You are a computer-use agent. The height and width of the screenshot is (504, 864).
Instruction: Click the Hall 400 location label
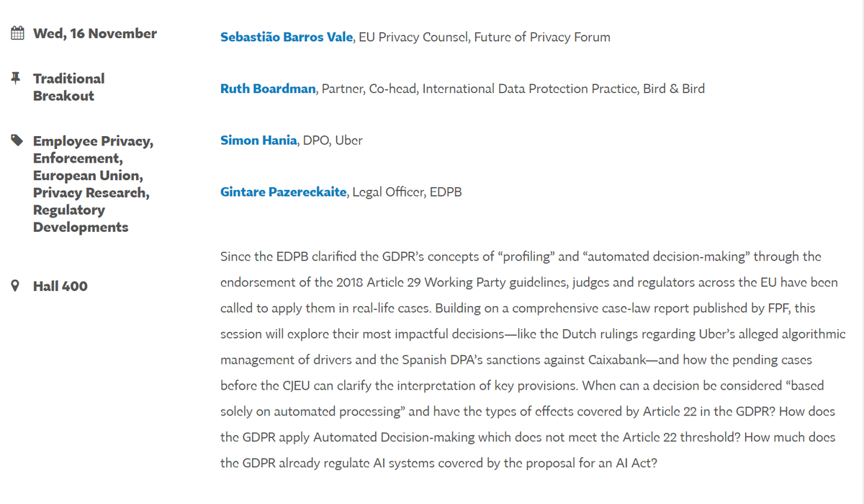tap(60, 286)
